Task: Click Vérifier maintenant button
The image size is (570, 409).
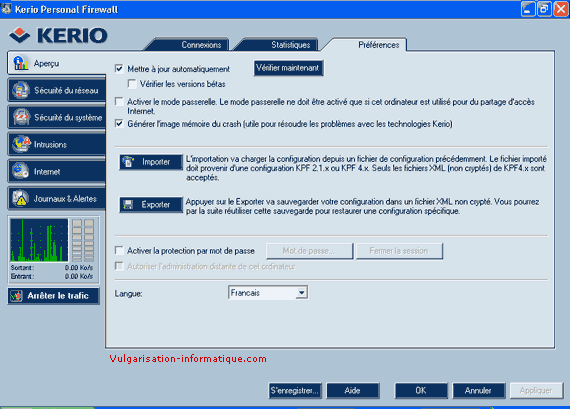Action: [288, 68]
